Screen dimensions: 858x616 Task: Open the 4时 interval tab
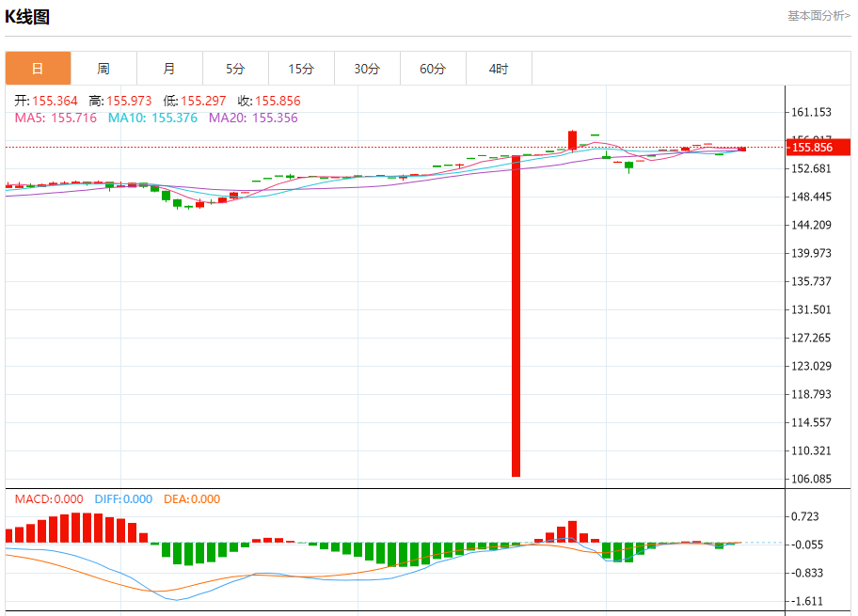(499, 69)
